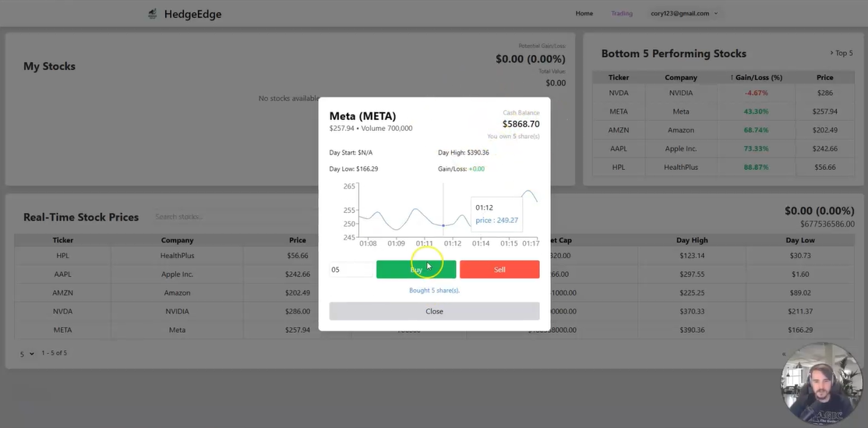This screenshot has height=428, width=868.
Task: Click the -4.67% loss value for NVIDIA
Action: point(756,93)
